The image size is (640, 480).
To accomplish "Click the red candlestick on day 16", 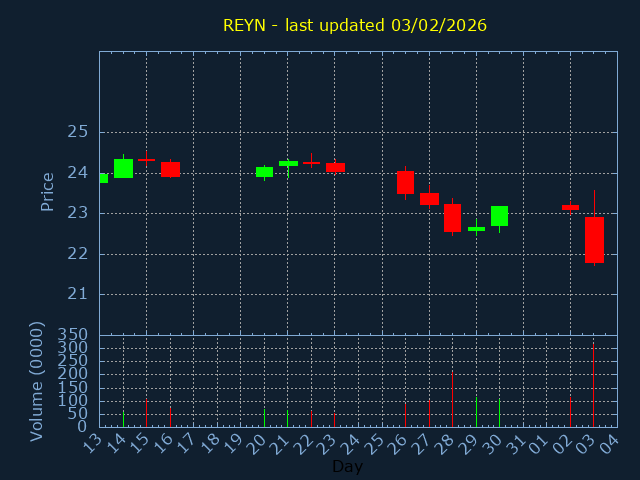I will coord(170,169).
